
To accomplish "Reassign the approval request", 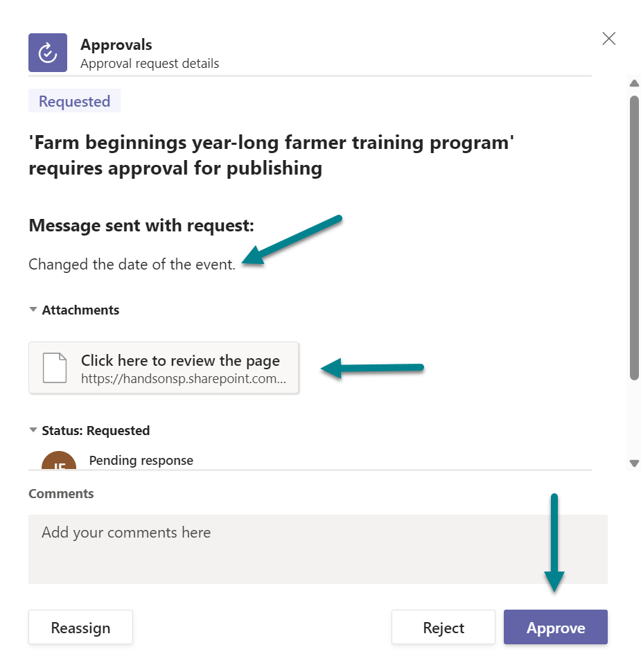I will pos(80,627).
